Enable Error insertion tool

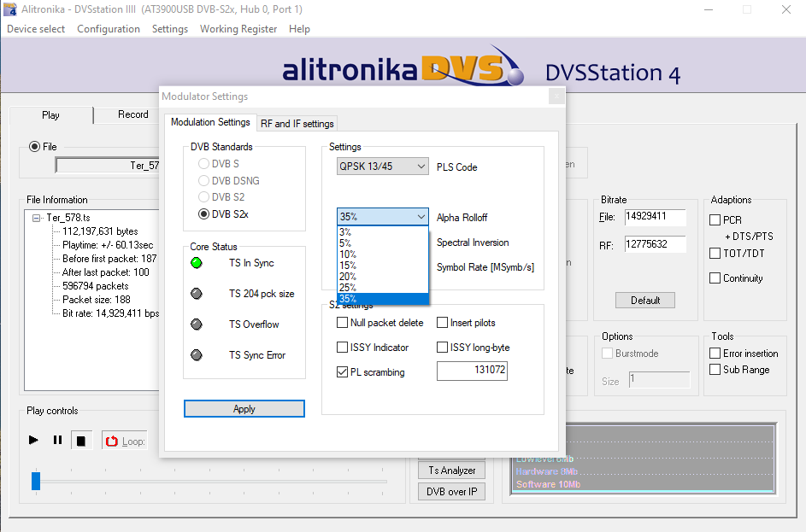coord(715,354)
